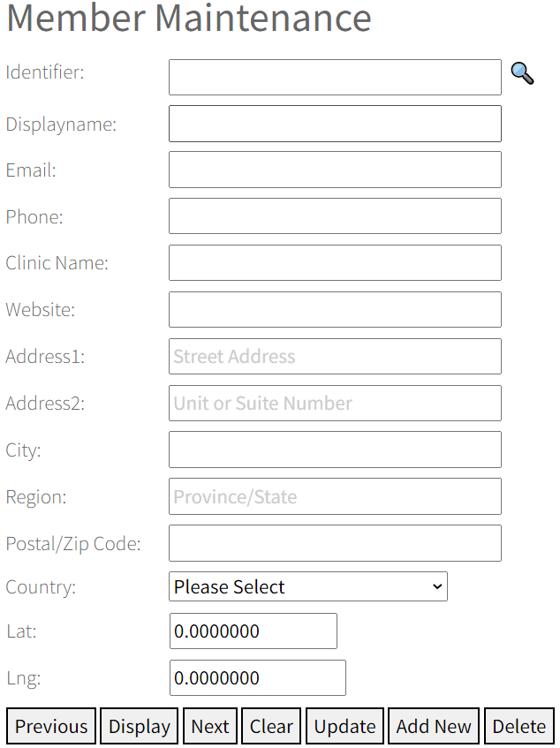Click the magnifying glass search icon

coord(523,73)
